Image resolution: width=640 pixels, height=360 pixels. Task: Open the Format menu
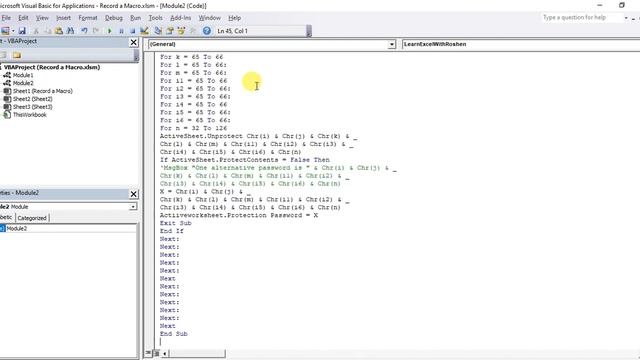[88, 18]
